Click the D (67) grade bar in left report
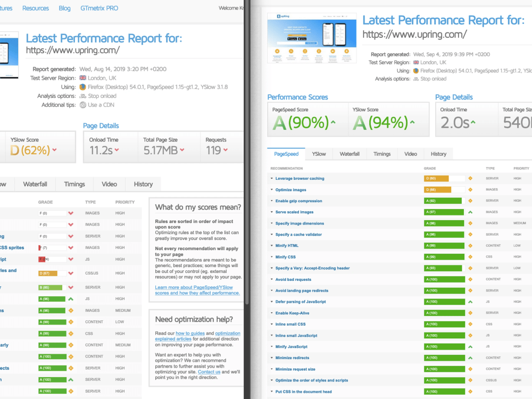This screenshot has width=532, height=399. [52, 273]
